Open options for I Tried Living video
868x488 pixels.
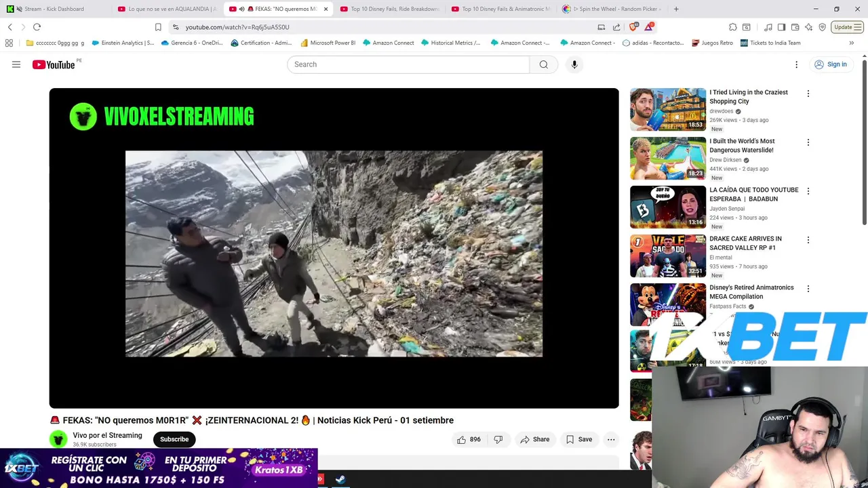(808, 94)
